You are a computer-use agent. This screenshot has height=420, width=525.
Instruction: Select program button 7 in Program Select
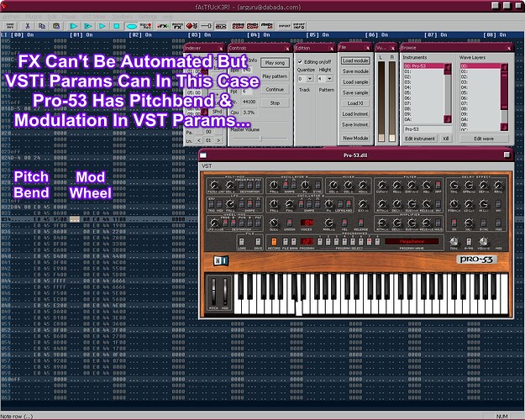tap(369, 242)
